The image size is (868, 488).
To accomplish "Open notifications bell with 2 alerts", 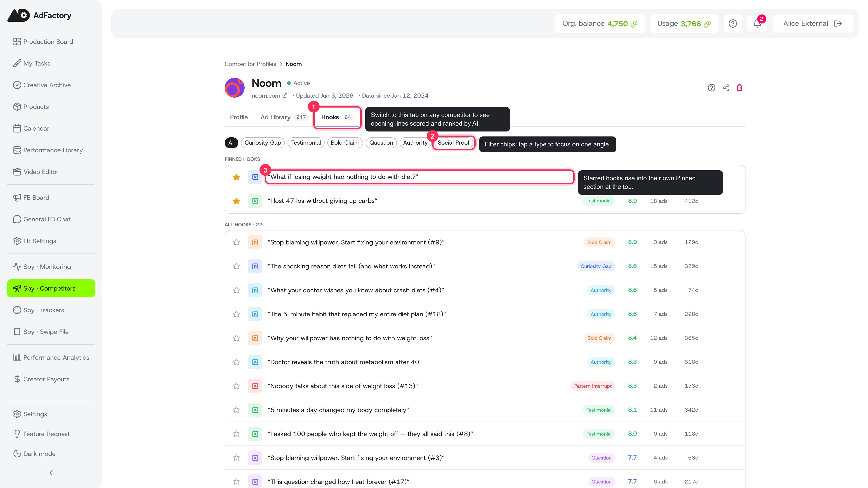I will point(757,23).
